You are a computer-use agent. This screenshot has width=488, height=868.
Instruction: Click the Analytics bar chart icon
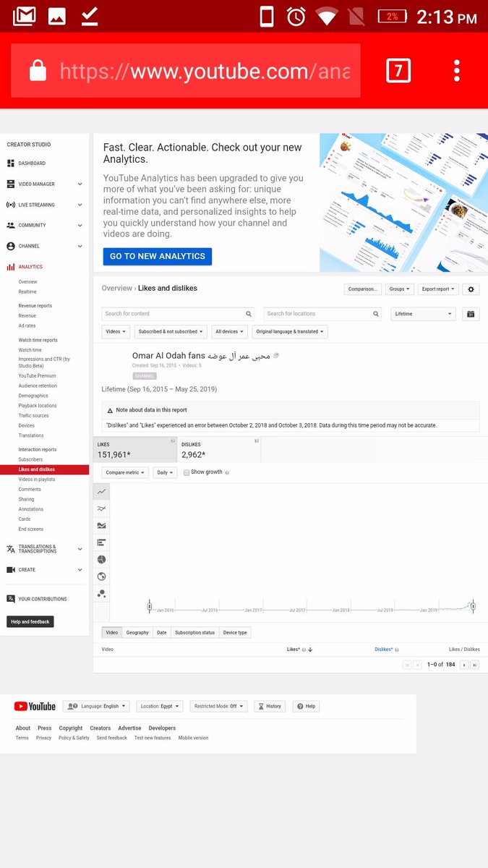(x=11, y=267)
